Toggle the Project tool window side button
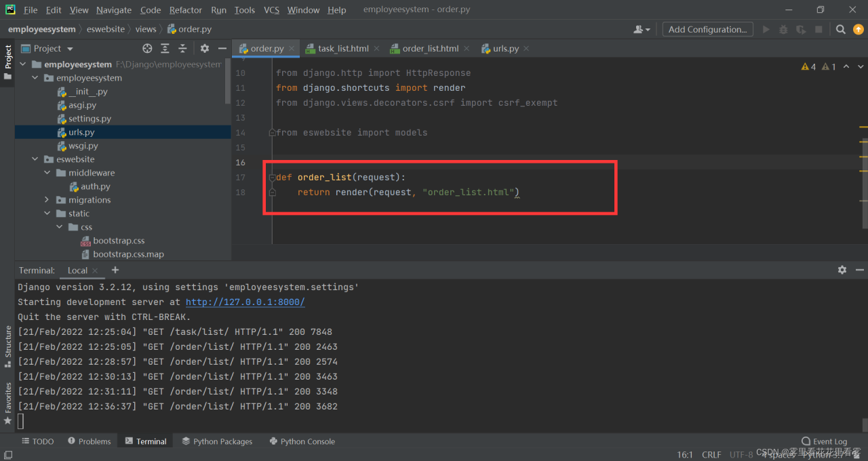This screenshot has height=461, width=868. pyautogui.click(x=7, y=62)
